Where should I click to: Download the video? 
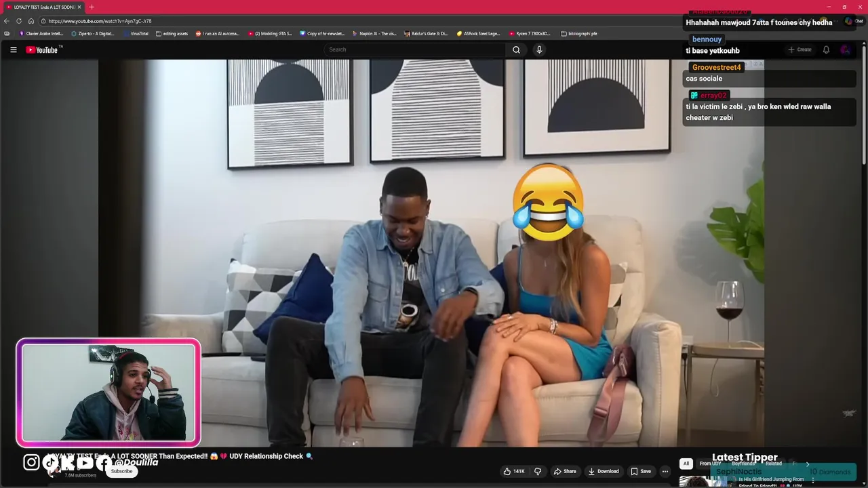[x=604, y=471]
